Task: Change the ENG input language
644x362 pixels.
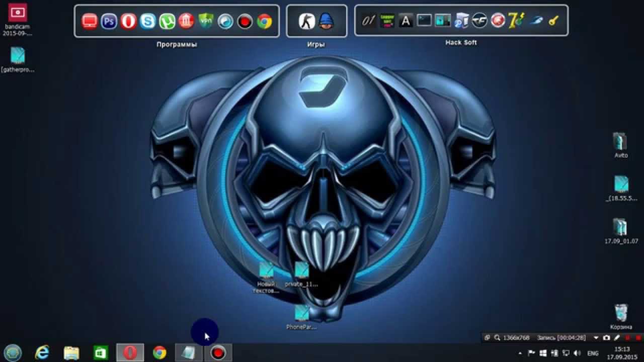Action: [593, 353]
